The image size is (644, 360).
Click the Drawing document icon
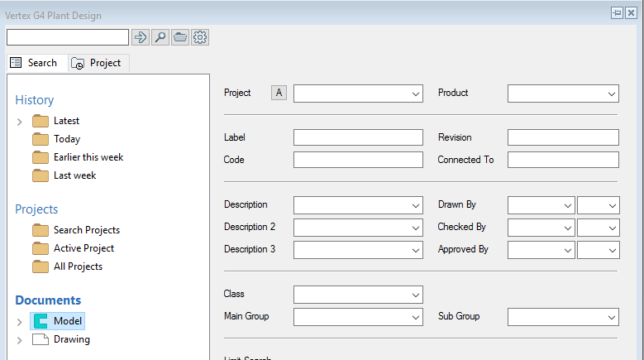pos(41,339)
